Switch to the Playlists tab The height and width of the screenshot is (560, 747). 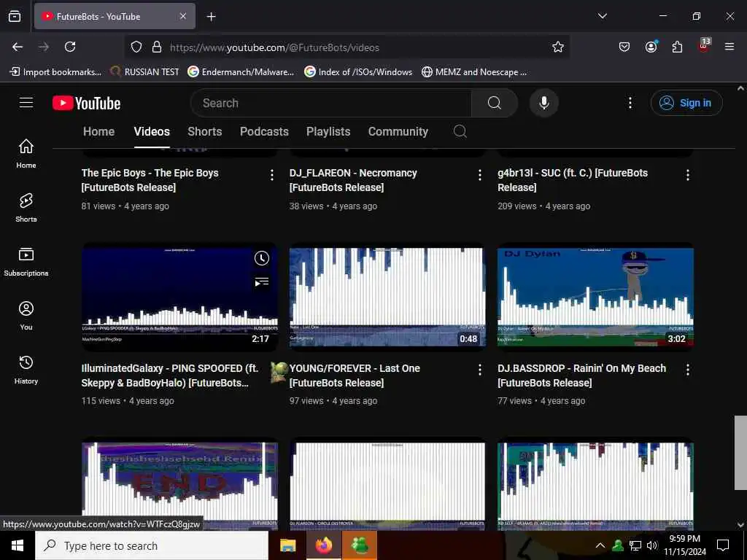point(328,131)
